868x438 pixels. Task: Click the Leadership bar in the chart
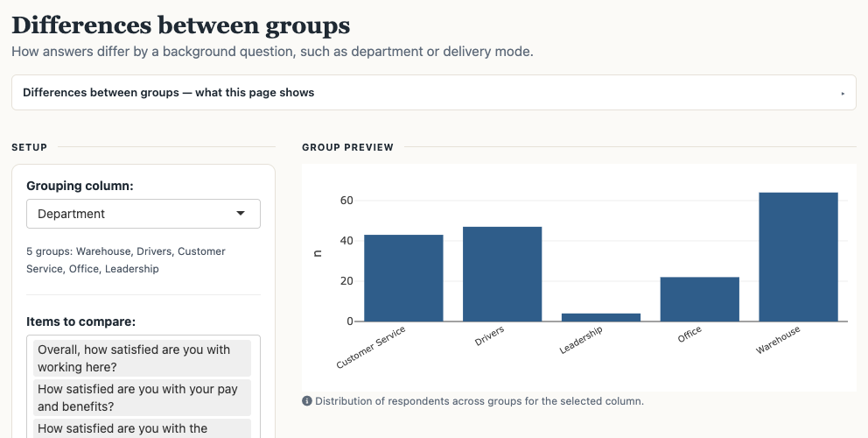coord(600,317)
